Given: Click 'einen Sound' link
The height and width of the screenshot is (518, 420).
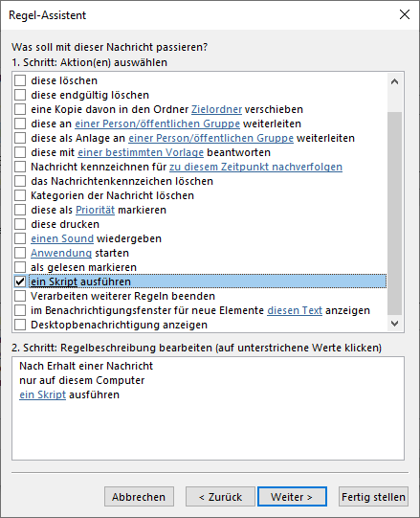Looking at the screenshot, I should point(62,238).
